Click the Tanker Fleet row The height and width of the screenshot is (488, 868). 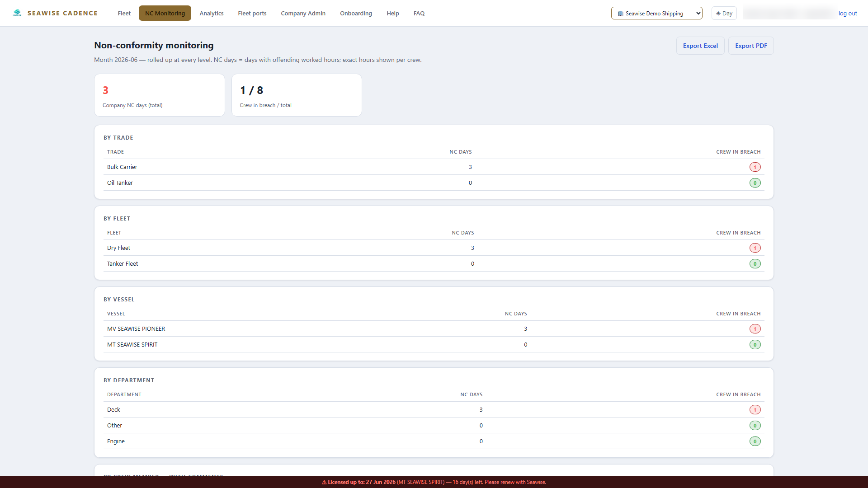434,263
